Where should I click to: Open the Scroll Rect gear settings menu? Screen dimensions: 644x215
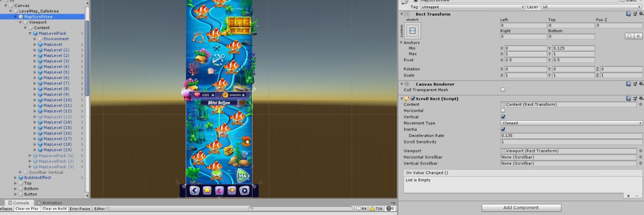[x=640, y=99]
